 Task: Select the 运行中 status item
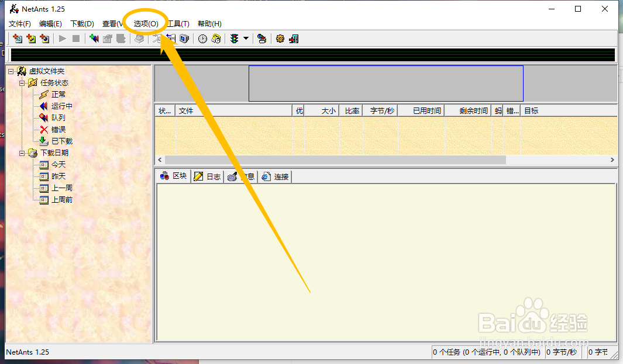tap(62, 106)
